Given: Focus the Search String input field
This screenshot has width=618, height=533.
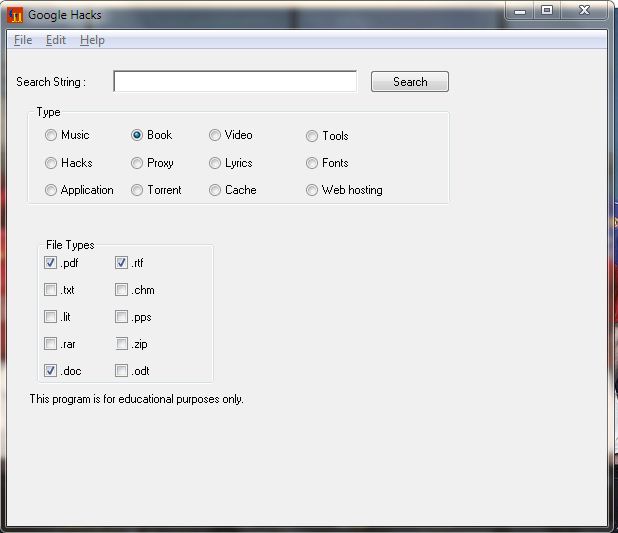Looking at the screenshot, I should click(x=235, y=81).
